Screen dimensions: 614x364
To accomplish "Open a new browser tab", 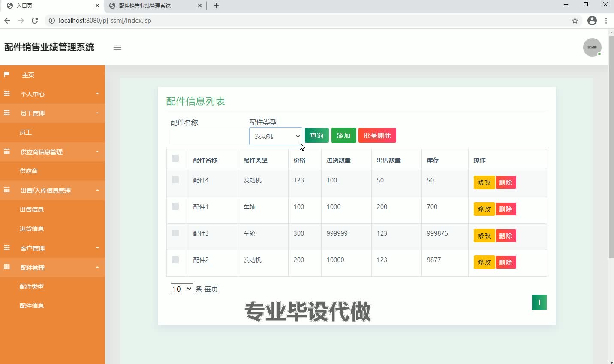I will coord(216,6).
